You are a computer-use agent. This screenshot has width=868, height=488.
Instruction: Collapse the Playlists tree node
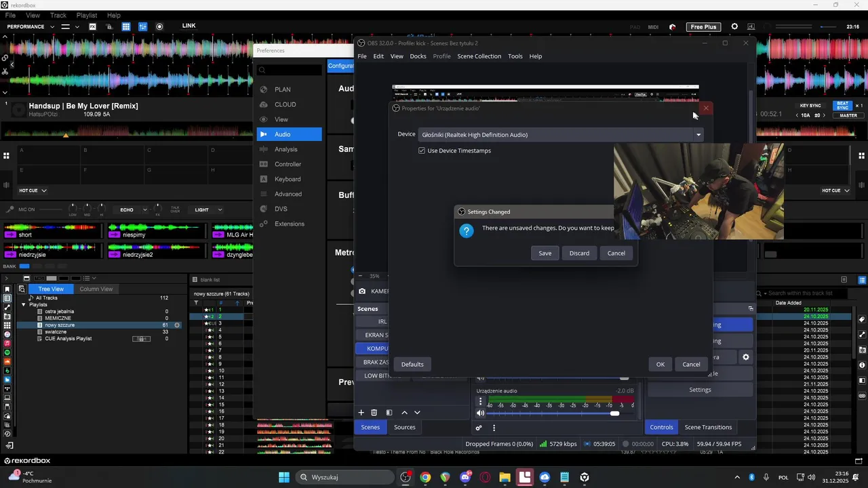(x=24, y=305)
